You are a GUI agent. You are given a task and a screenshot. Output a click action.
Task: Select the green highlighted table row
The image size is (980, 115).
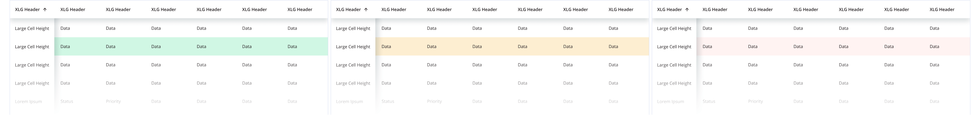190,47
